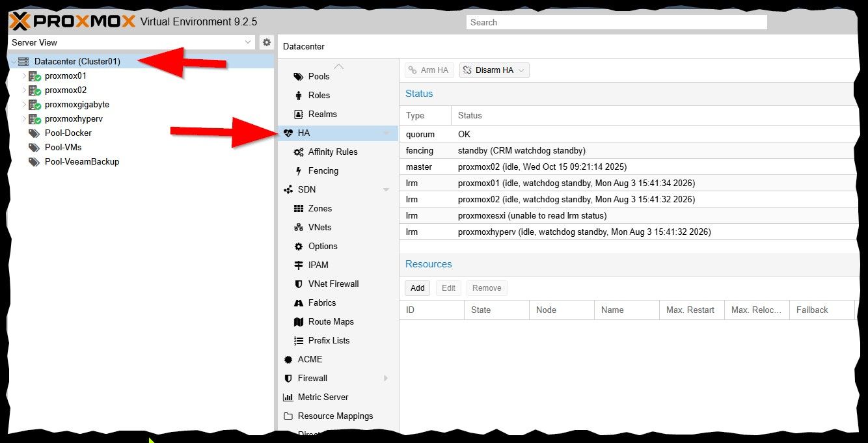
Task: Click the Proxmox logo
Action: click(73, 21)
